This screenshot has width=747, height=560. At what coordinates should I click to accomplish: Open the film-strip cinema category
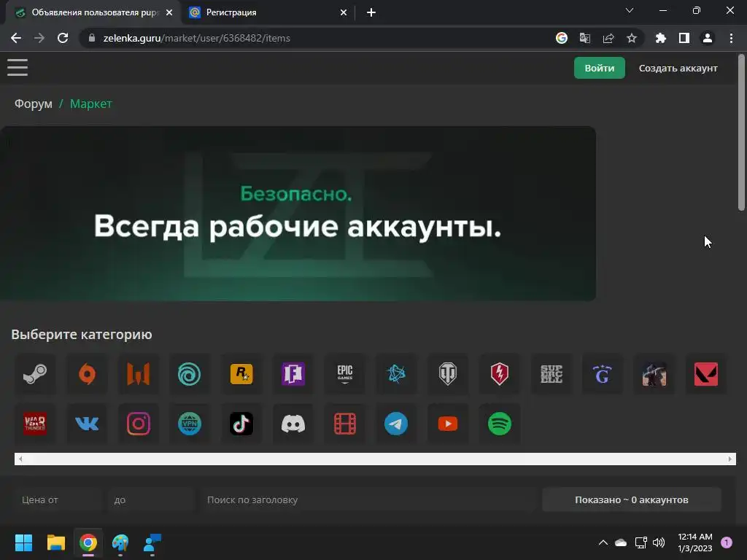(x=345, y=424)
